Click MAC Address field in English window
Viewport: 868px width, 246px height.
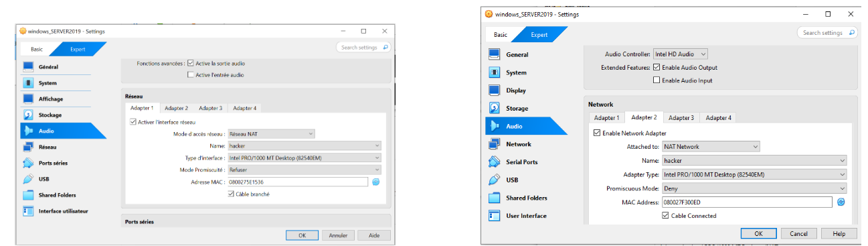[x=747, y=202]
